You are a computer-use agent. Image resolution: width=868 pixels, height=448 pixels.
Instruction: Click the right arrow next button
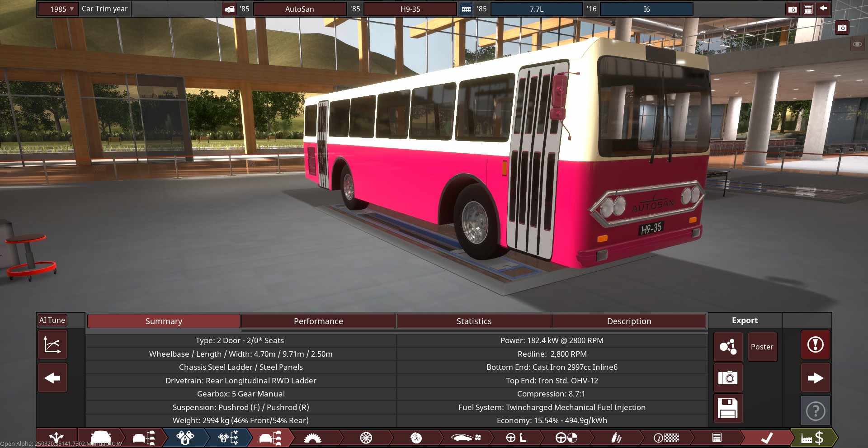(x=816, y=377)
